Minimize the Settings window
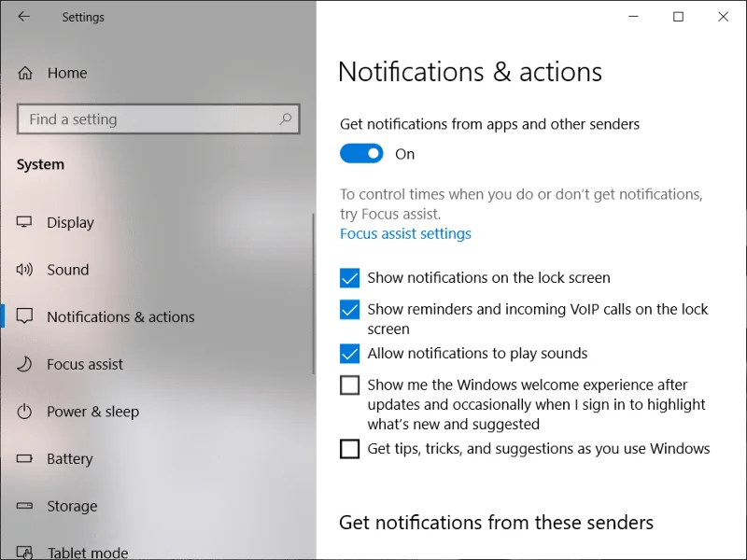The width and height of the screenshot is (747, 560). click(633, 17)
